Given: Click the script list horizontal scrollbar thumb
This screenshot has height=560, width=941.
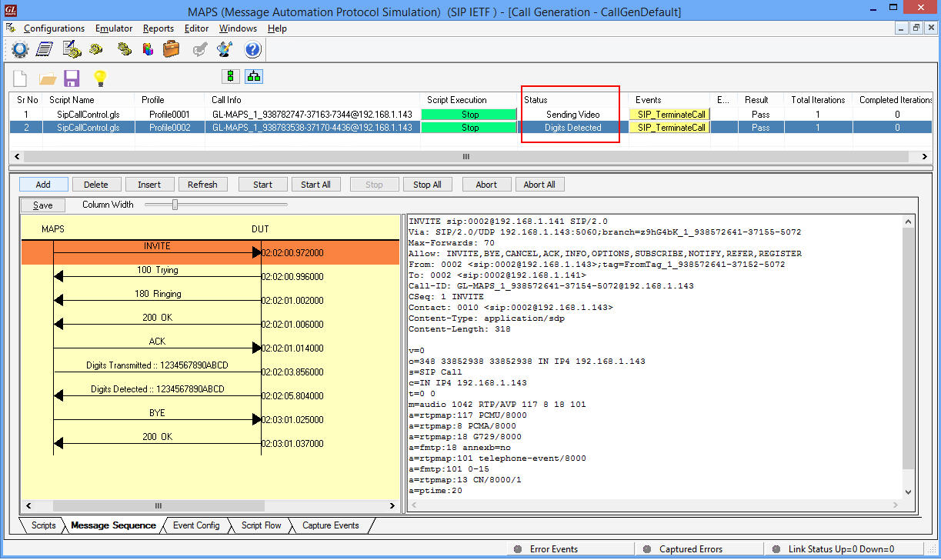Looking at the screenshot, I should 465,156.
